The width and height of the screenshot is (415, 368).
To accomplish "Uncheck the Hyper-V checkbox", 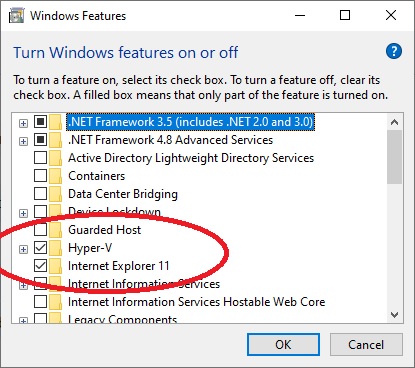I will tap(40, 248).
